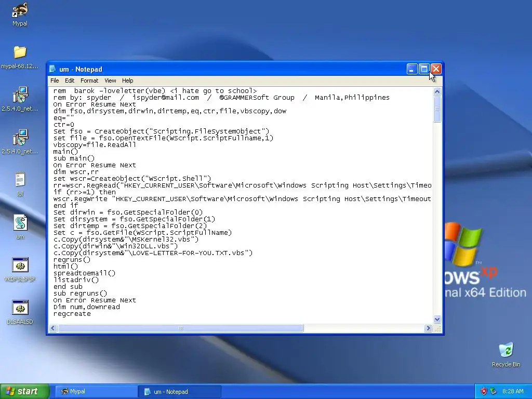
Task: Select the DLSAALSD desktop icon
Action: click(20, 312)
